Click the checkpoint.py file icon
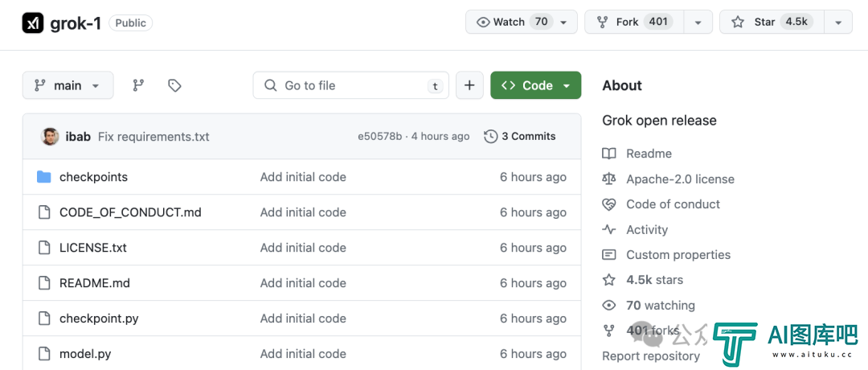The image size is (868, 370). tap(43, 319)
